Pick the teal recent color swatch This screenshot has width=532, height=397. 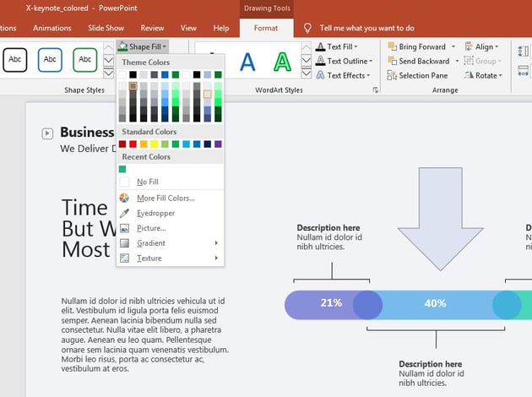[123, 169]
